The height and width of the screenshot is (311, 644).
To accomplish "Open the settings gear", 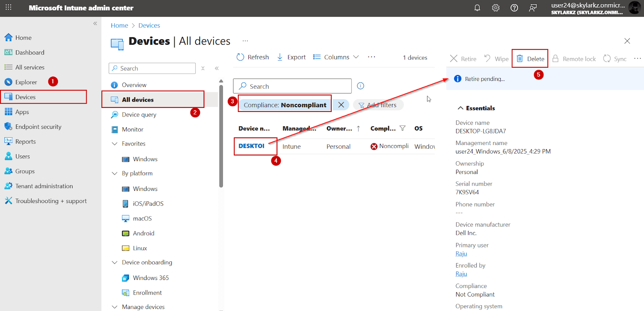I will pos(496,8).
